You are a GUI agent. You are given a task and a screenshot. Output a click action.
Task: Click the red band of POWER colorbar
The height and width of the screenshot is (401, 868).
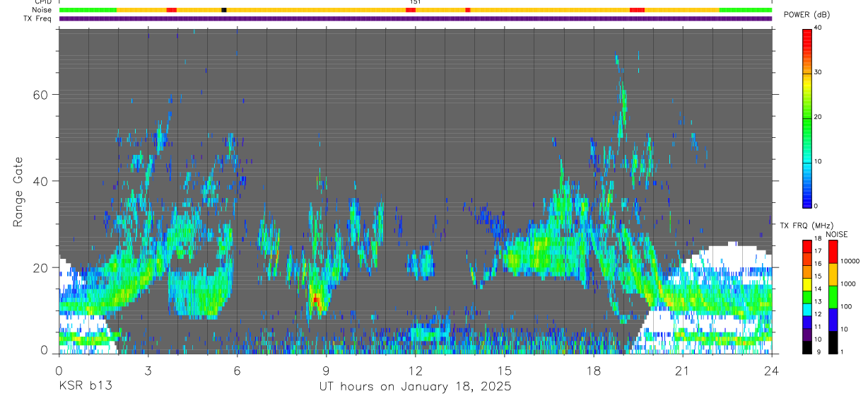coord(807,51)
